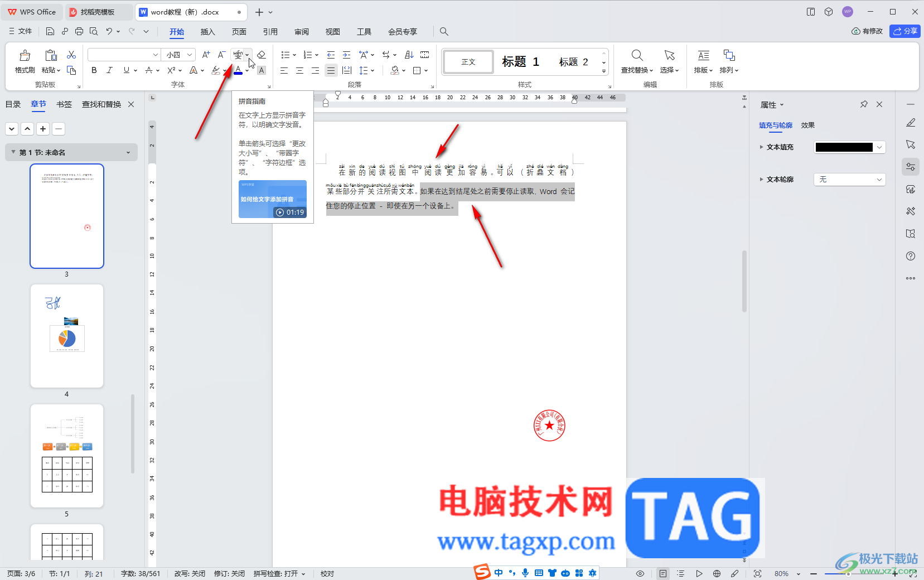The width and height of the screenshot is (924, 580).
Task: Apply the 标题 1 style
Action: click(521, 62)
